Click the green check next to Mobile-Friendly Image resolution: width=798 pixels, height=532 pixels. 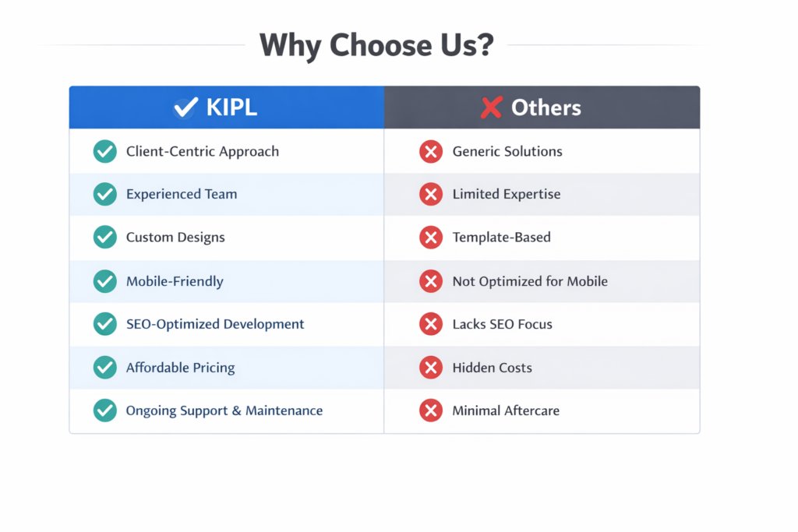coord(104,281)
